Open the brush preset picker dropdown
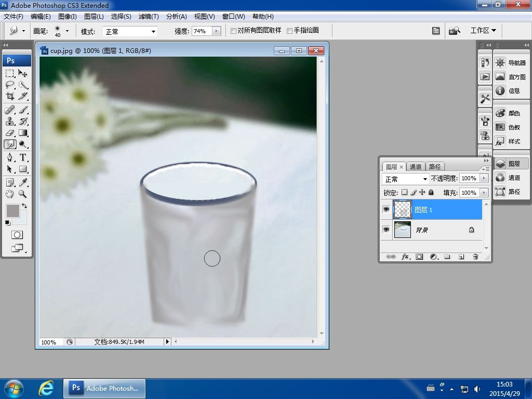 [x=67, y=31]
